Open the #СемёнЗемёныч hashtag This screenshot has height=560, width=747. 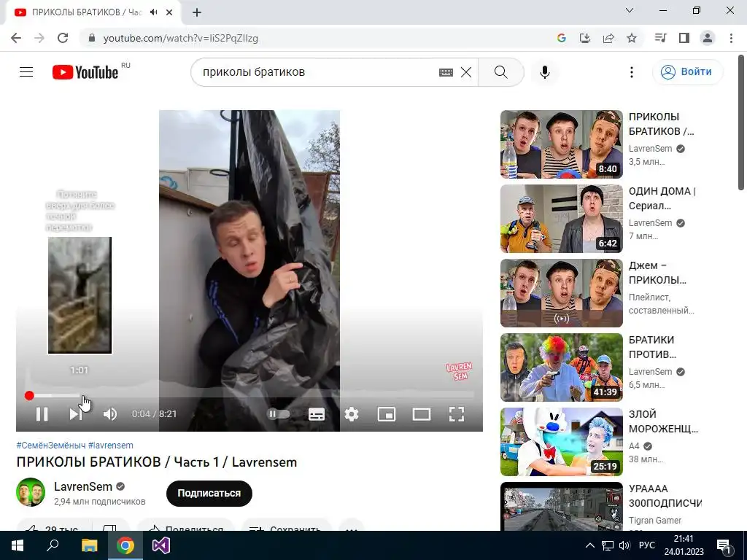[x=51, y=446]
